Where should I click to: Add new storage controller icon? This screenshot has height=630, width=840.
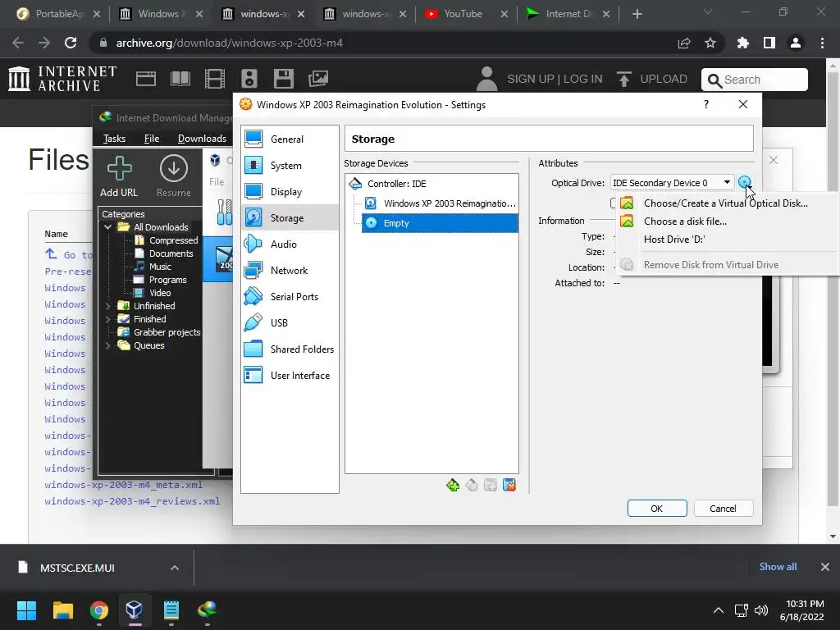[x=453, y=486]
